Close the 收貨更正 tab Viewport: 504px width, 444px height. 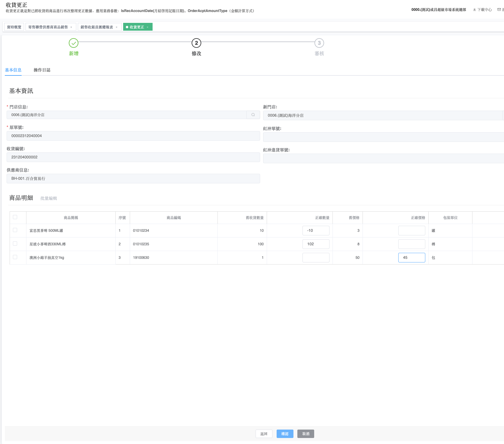point(147,27)
